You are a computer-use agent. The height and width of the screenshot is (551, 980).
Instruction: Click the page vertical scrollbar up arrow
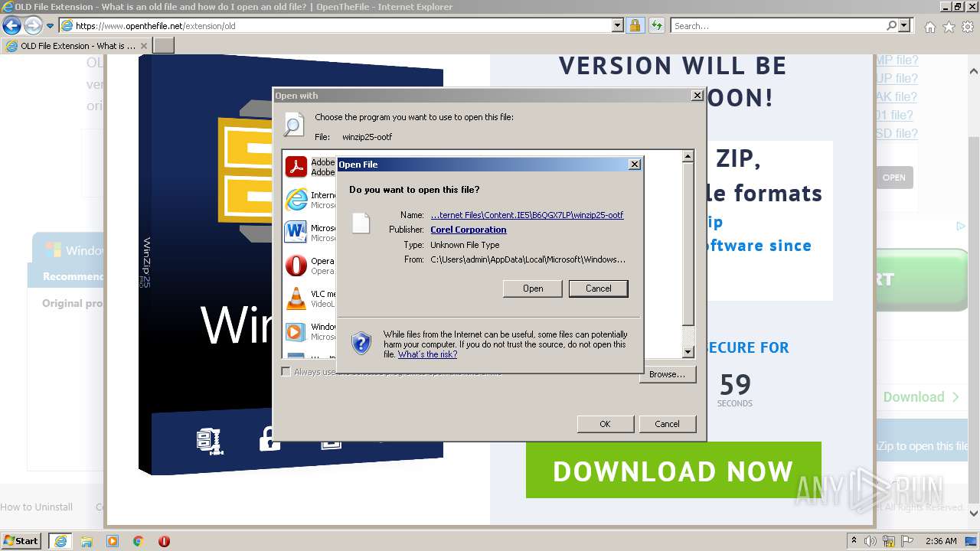pyautogui.click(x=973, y=70)
